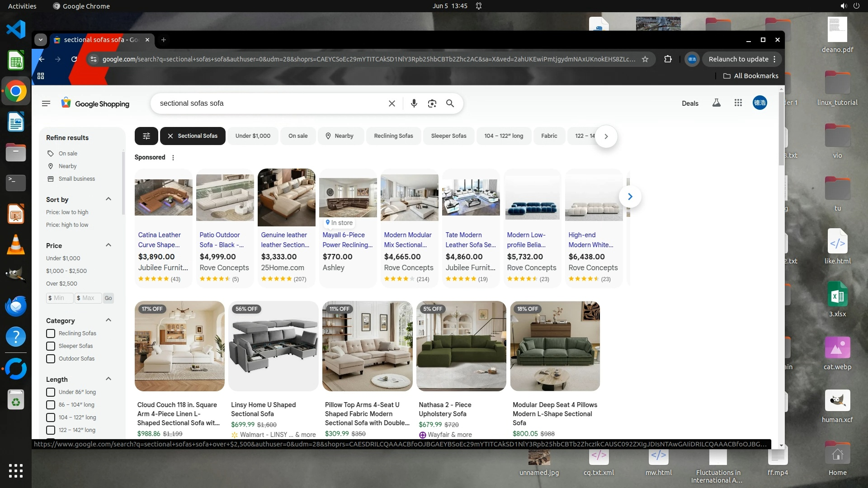Open the tab search dropdown arrow
The width and height of the screenshot is (868, 488).
click(x=41, y=40)
